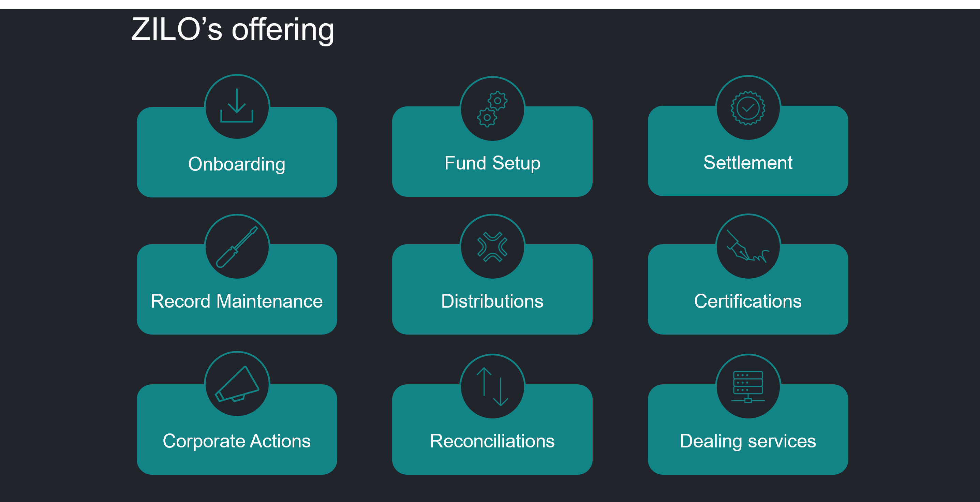Select the Record Maintenance label
The height and width of the screenshot is (502, 980).
(x=237, y=301)
